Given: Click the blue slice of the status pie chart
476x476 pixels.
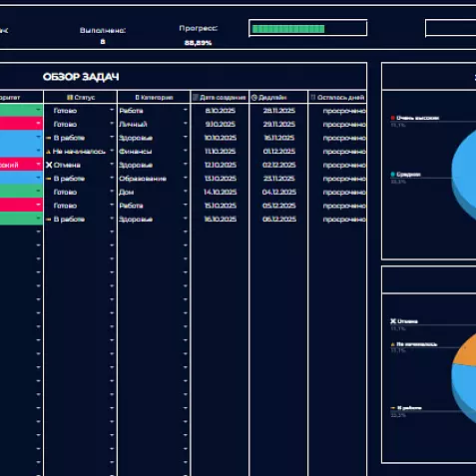Looking at the screenshot, I should tap(465, 386).
